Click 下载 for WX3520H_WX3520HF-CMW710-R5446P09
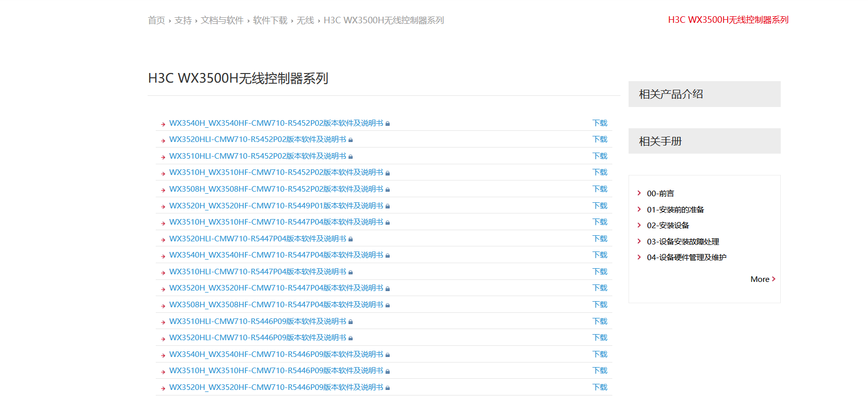The image size is (868, 396). [600, 387]
